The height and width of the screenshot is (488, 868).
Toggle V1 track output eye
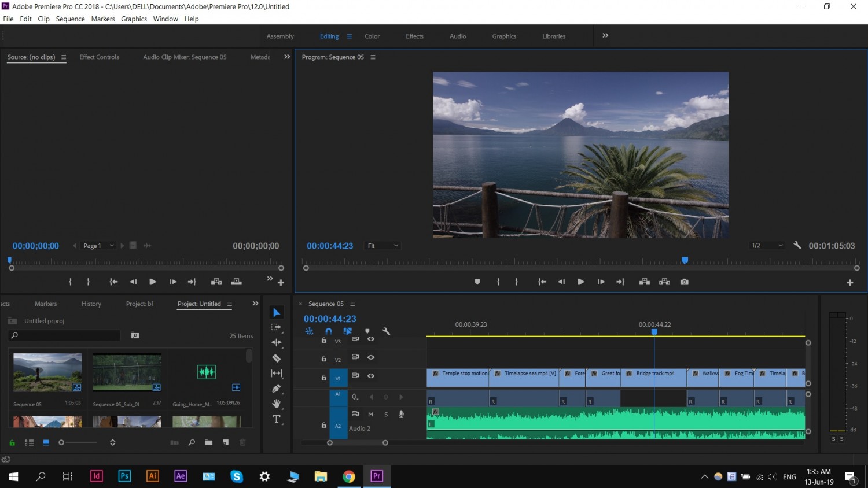(371, 376)
